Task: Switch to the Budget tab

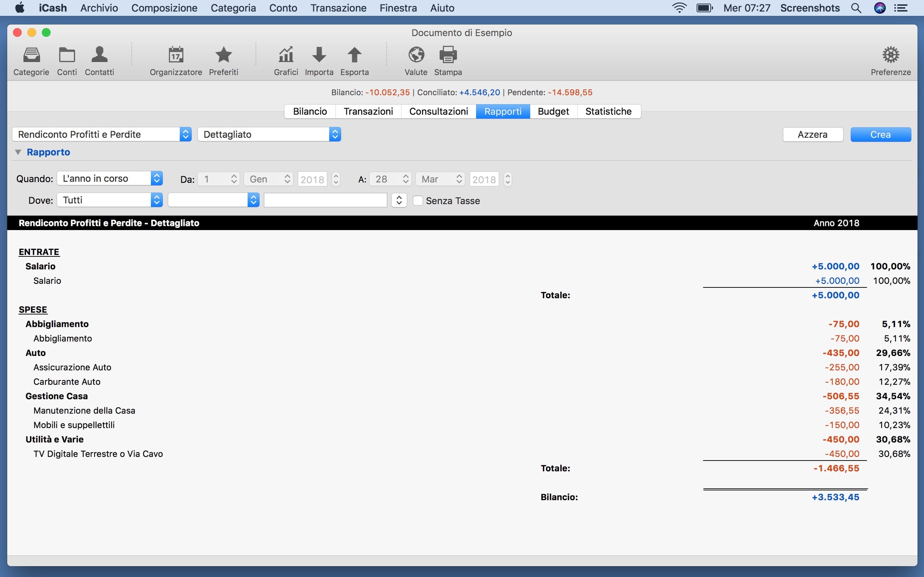Action: (553, 111)
